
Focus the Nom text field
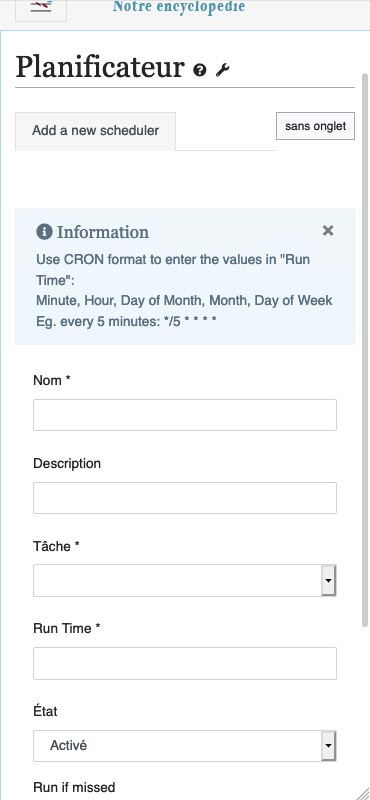point(185,415)
